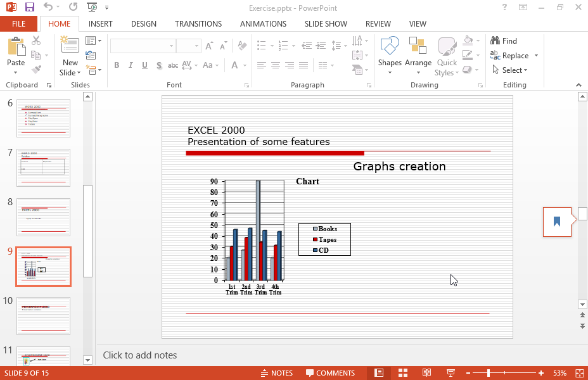
Task: Switch to the TRANSITIONS tab
Action: (198, 24)
